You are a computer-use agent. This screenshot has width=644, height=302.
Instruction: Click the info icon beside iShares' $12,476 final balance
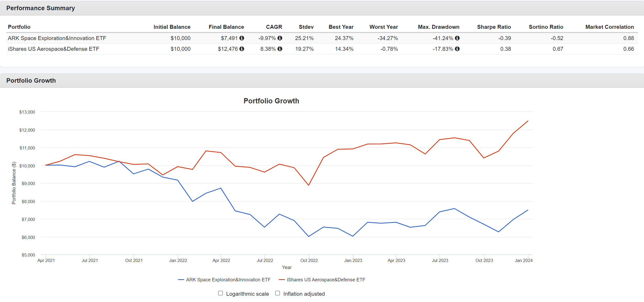tap(242, 49)
